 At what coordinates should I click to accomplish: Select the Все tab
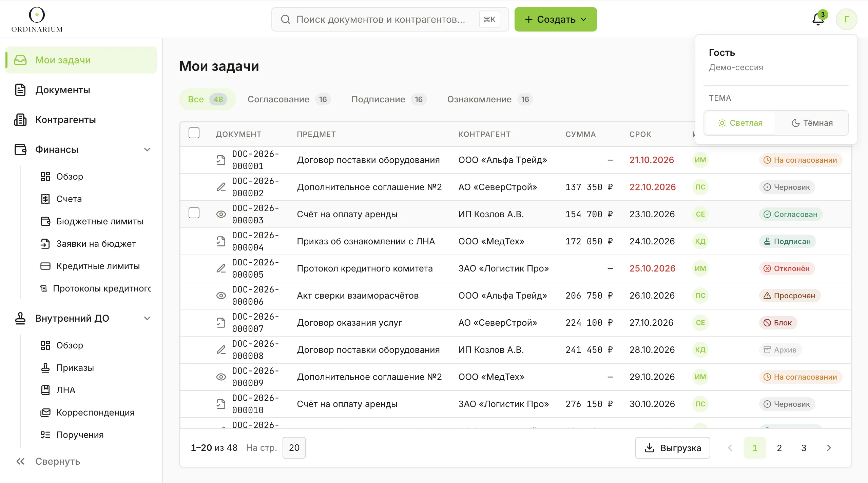click(207, 99)
